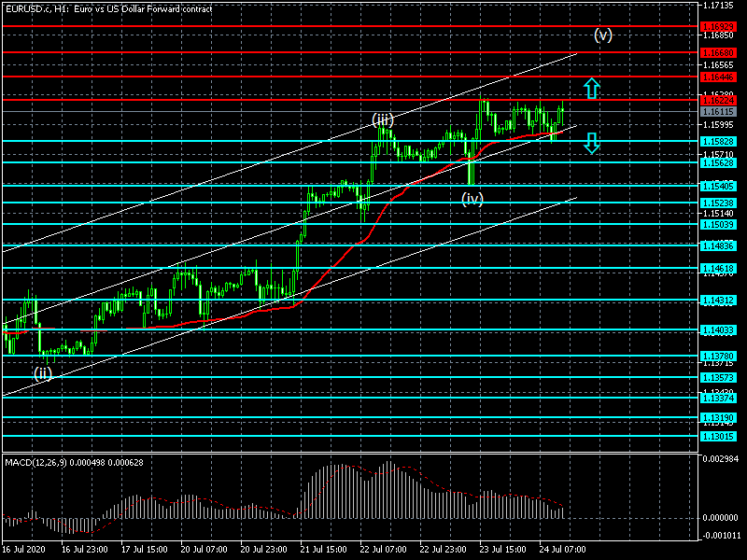
Task: Click the 1.17135 price axis value
Action: [718, 6]
